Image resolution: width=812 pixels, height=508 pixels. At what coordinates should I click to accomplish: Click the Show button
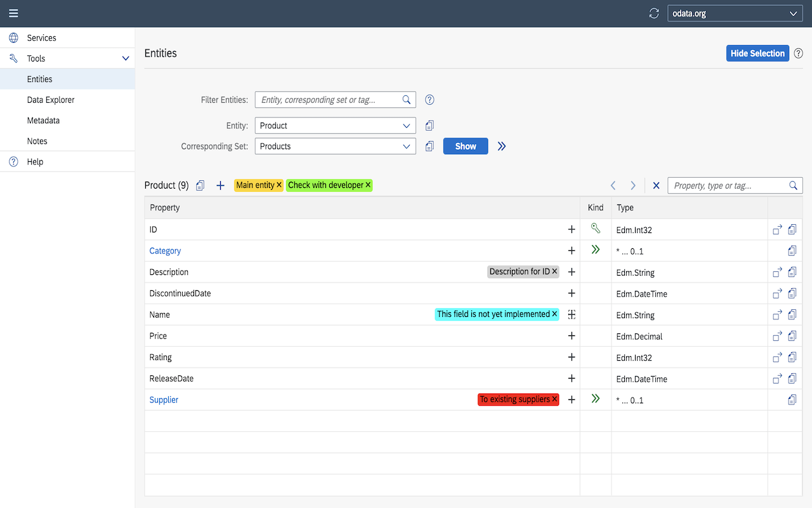[466, 146]
